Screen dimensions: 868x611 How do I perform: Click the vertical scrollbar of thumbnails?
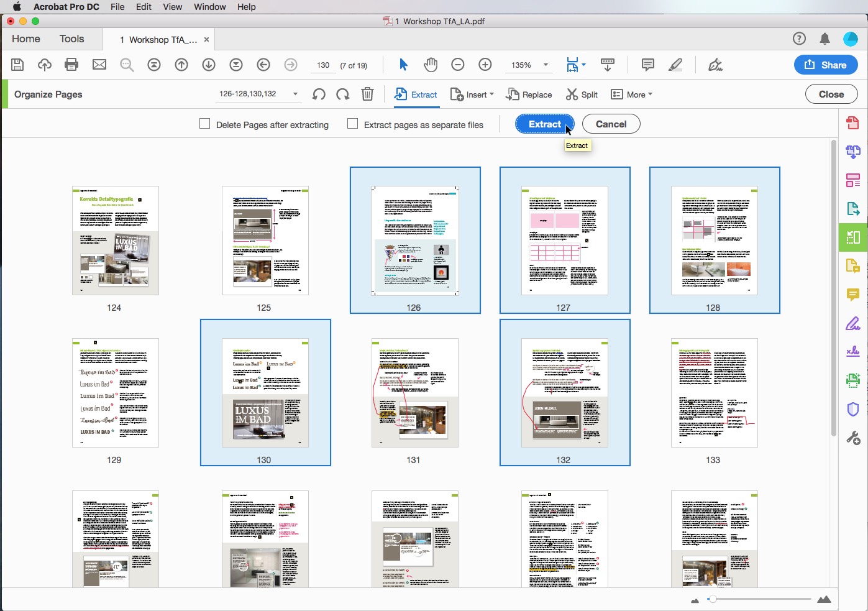834,288
